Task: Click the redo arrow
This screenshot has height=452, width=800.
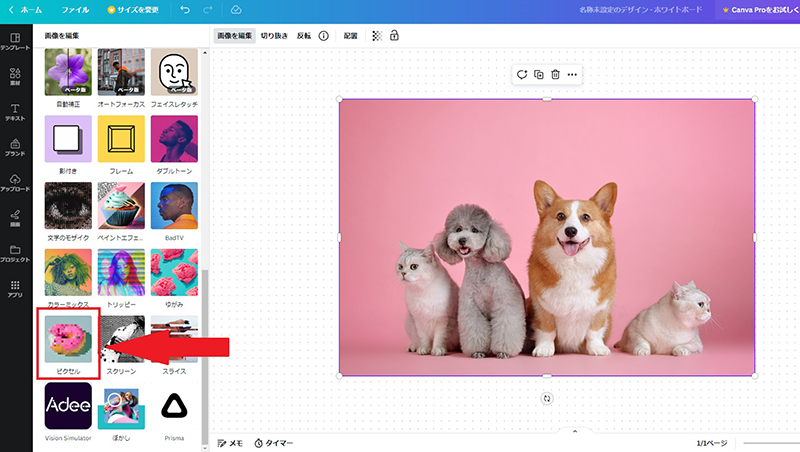Action: coord(207,10)
